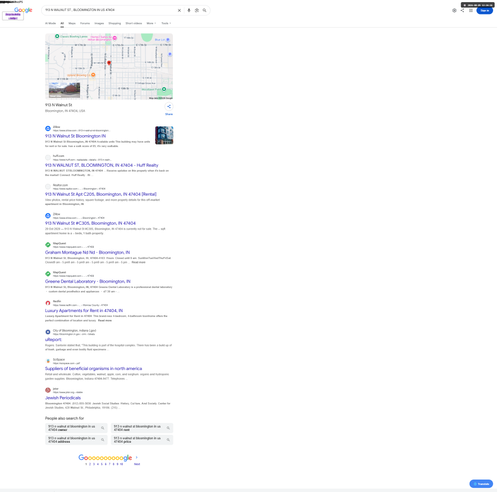Click next-page arrow beside Gooooogle logo
Screen dimensions: 500x492
pos(137,457)
